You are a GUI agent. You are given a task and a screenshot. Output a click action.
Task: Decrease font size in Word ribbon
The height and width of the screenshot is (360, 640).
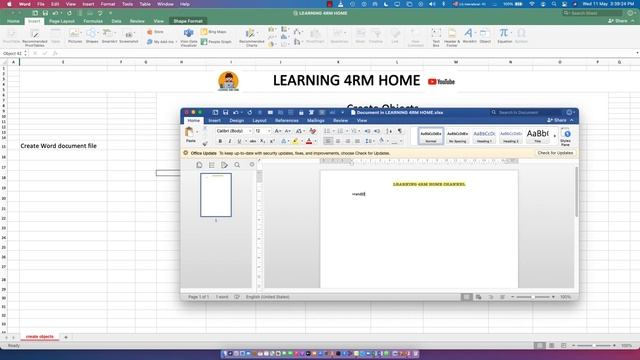pyautogui.click(x=287, y=131)
